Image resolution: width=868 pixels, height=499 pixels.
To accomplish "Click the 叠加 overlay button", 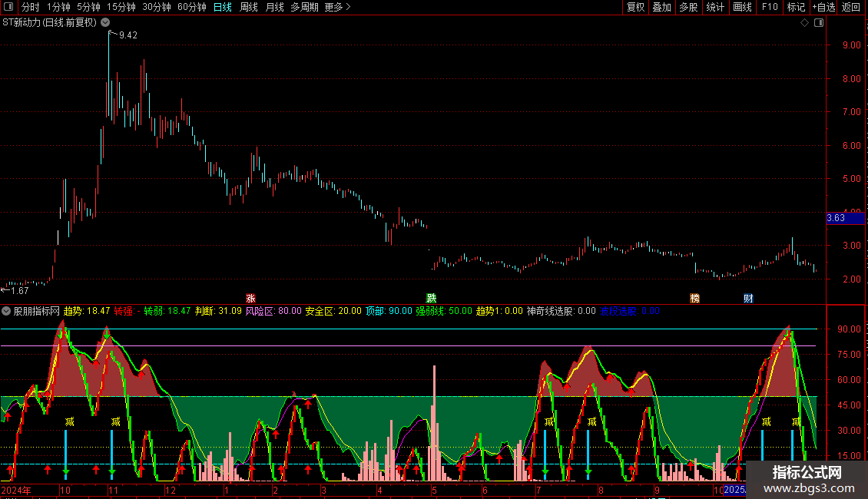I will point(661,7).
